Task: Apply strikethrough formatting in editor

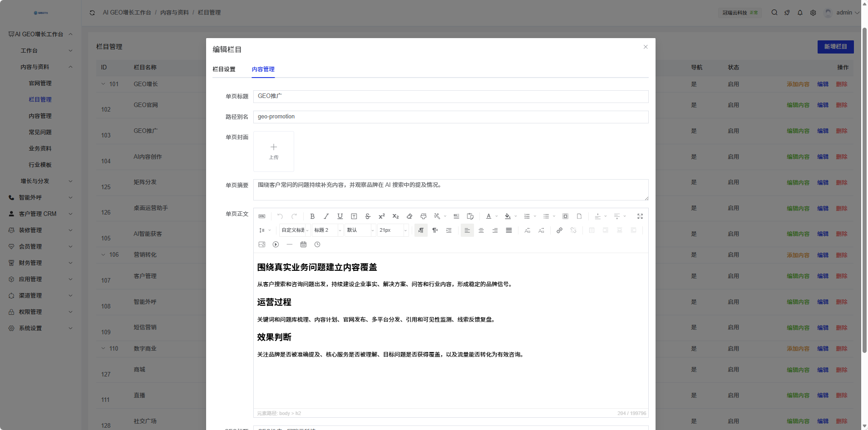Action: coord(368,216)
